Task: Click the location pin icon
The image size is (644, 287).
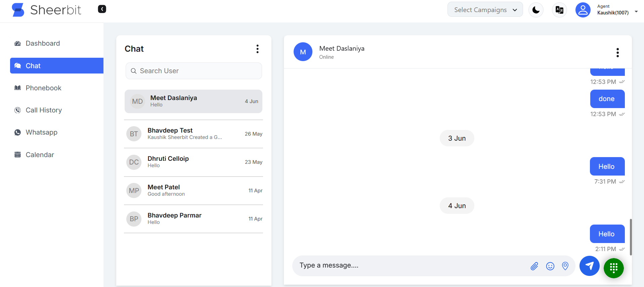Action: click(565, 266)
